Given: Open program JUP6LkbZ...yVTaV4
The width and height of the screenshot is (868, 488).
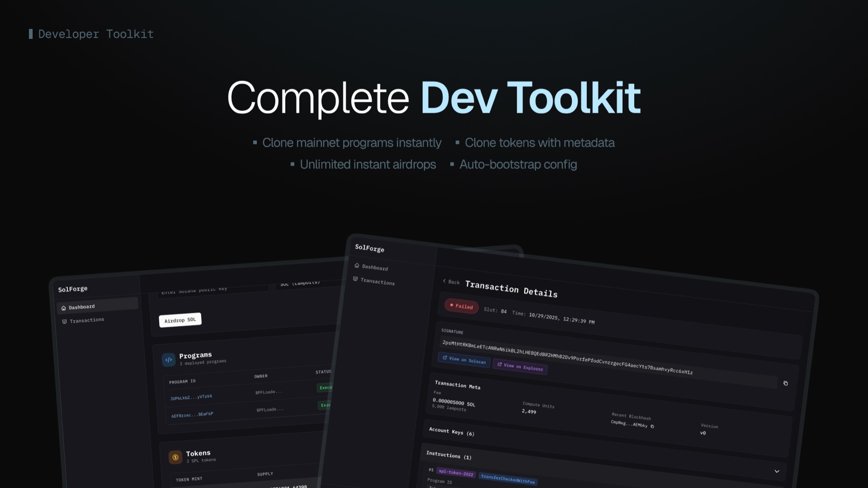Looking at the screenshot, I should (x=191, y=397).
